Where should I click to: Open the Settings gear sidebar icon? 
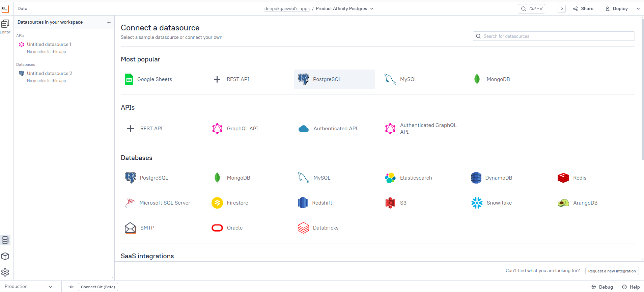(x=5, y=272)
